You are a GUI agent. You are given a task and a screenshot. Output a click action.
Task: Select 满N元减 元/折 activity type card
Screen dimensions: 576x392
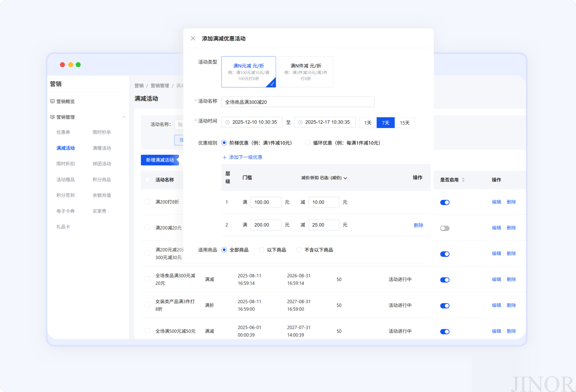(249, 72)
